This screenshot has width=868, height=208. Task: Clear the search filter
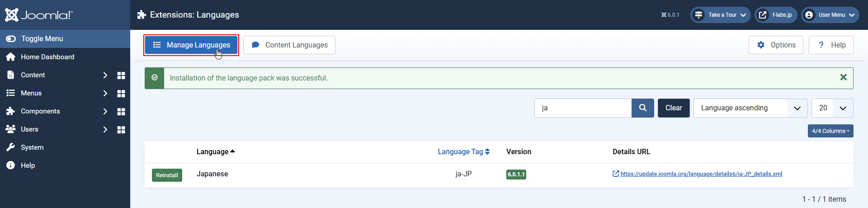[x=674, y=108]
